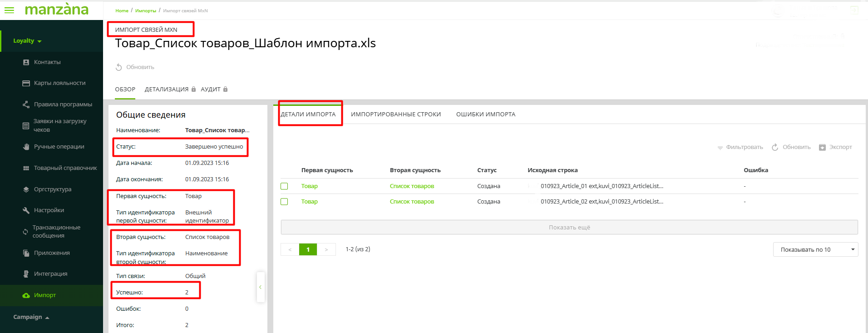The height and width of the screenshot is (333, 868).
Task: Click the Contacts icon in sidebar
Action: tap(26, 62)
